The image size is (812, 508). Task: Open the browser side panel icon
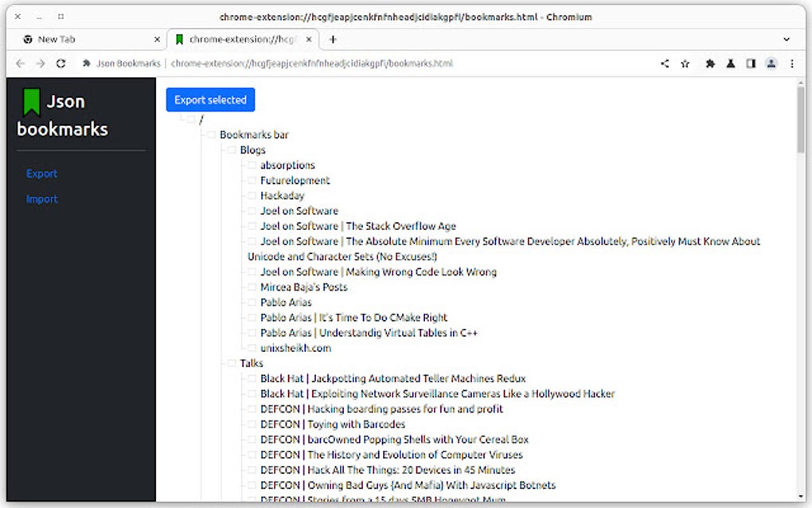(751, 63)
